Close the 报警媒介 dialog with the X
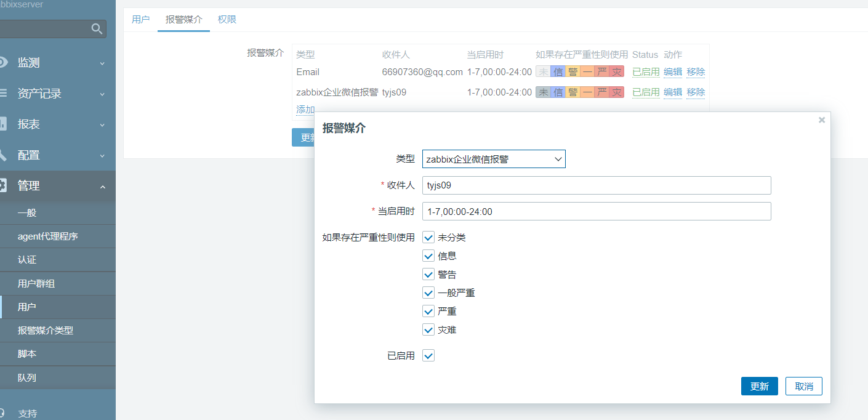The image size is (868, 420). click(x=822, y=120)
